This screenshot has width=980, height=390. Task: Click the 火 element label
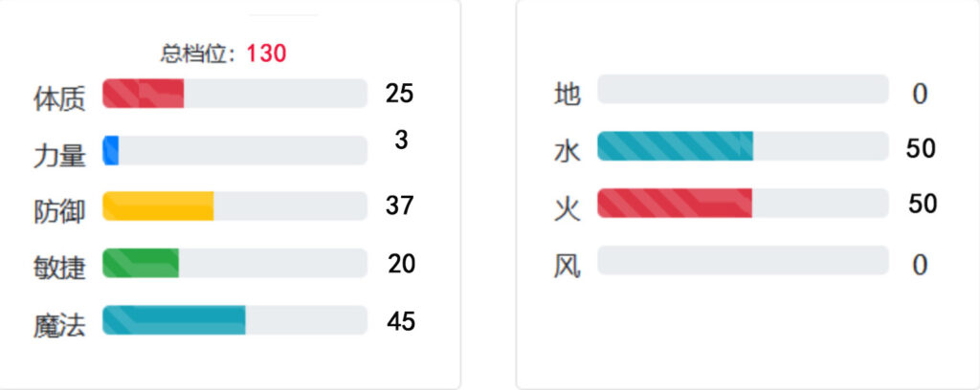coord(568,209)
